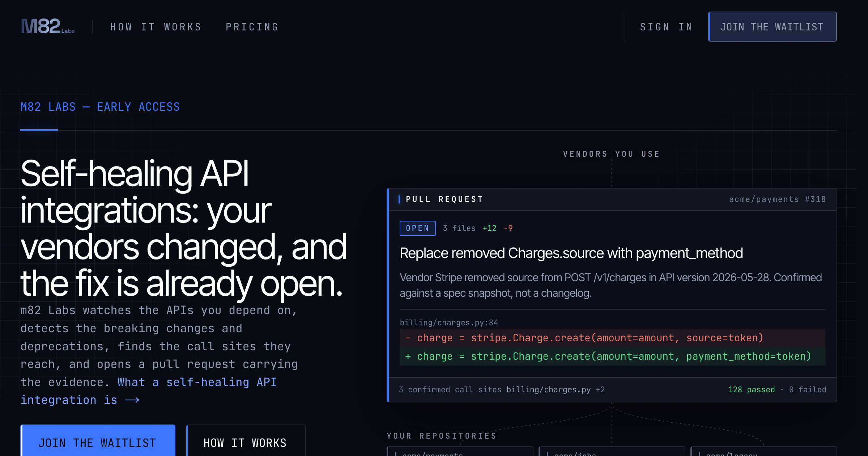Click the M82 Labs logo
The height and width of the screenshot is (456, 868).
(x=48, y=26)
